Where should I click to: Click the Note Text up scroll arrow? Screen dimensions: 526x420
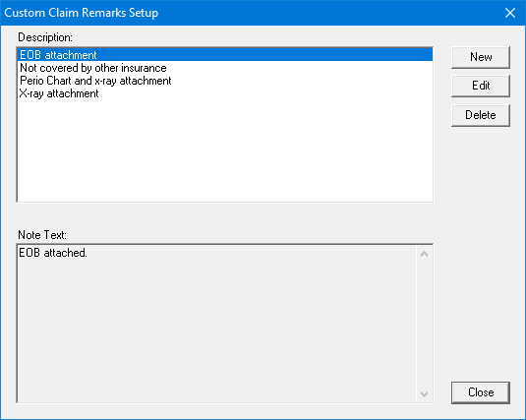tap(424, 254)
